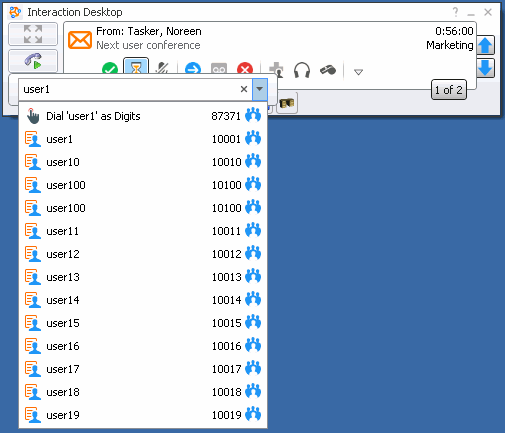Select user10 from the results list

[x=143, y=162]
